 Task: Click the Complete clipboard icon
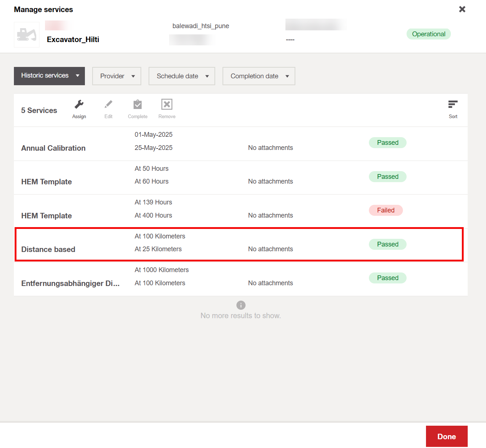(138, 105)
